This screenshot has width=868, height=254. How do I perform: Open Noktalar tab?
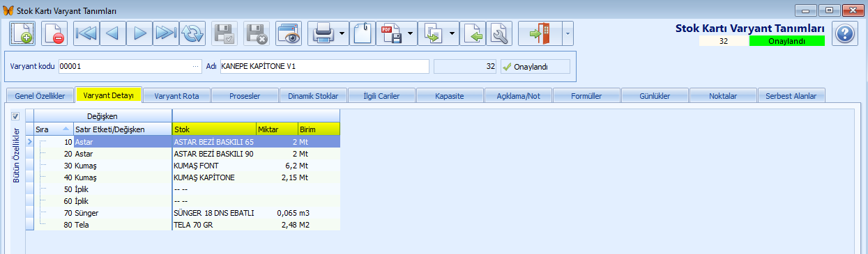(723, 95)
